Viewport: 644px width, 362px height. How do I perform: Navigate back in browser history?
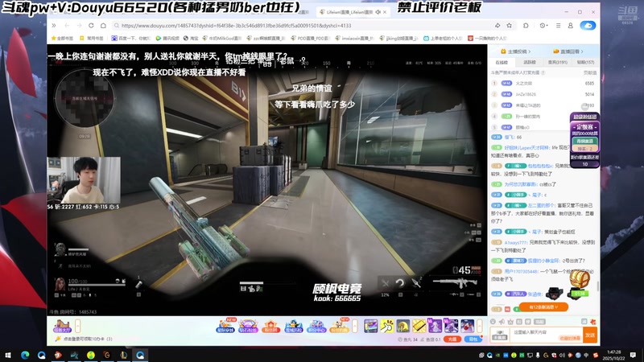(x=67, y=26)
